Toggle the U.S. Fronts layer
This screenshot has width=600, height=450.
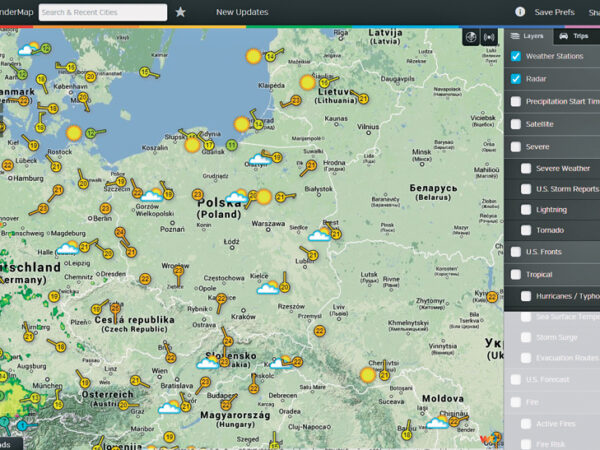[516, 252]
